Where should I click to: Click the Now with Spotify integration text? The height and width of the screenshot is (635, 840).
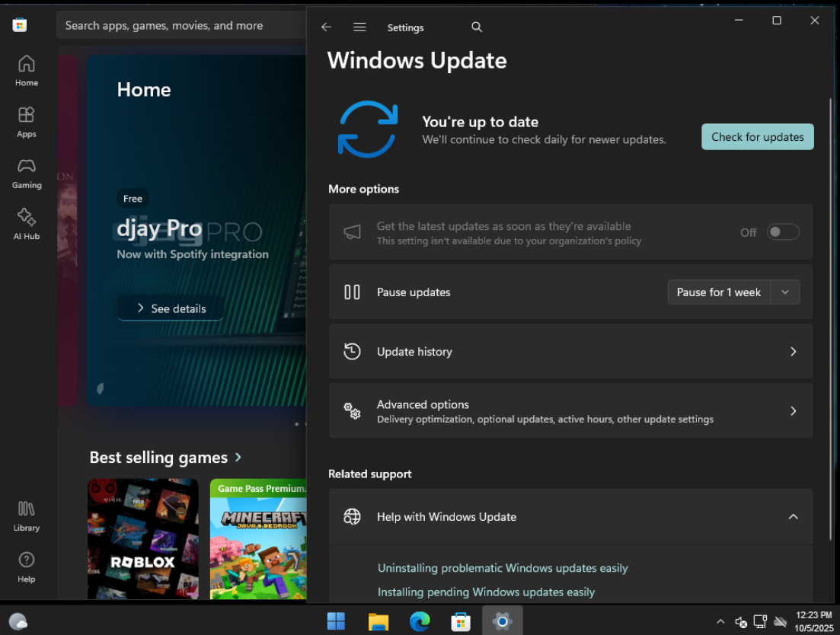pos(193,254)
